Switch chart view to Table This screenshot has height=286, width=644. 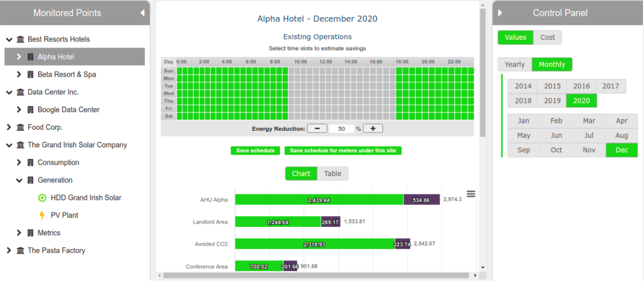332,173
